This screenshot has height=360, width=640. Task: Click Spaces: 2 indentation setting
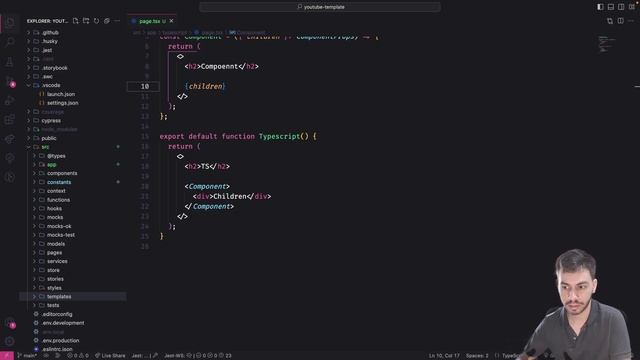pyautogui.click(x=477, y=356)
